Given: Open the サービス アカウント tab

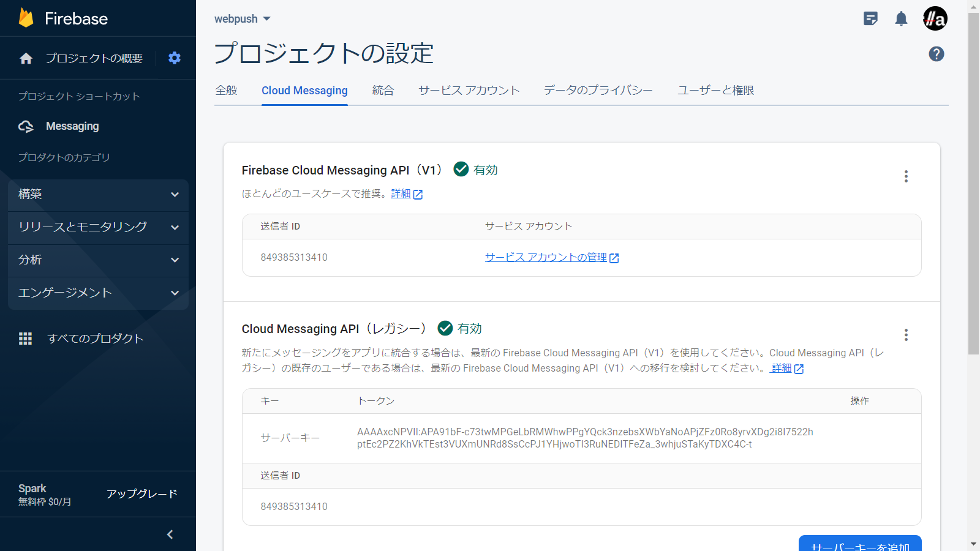Looking at the screenshot, I should (x=469, y=91).
